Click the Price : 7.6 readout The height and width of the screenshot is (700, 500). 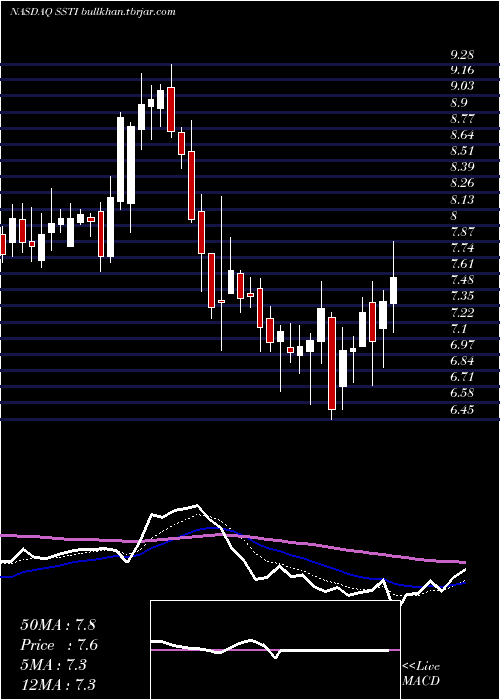[59, 645]
